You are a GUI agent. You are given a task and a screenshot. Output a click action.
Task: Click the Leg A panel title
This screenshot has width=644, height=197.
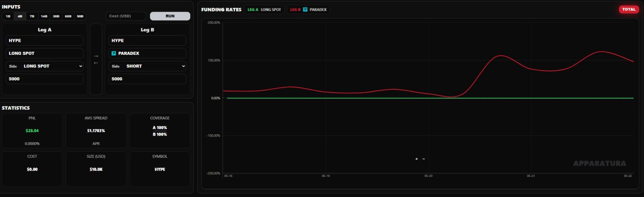[x=45, y=30]
